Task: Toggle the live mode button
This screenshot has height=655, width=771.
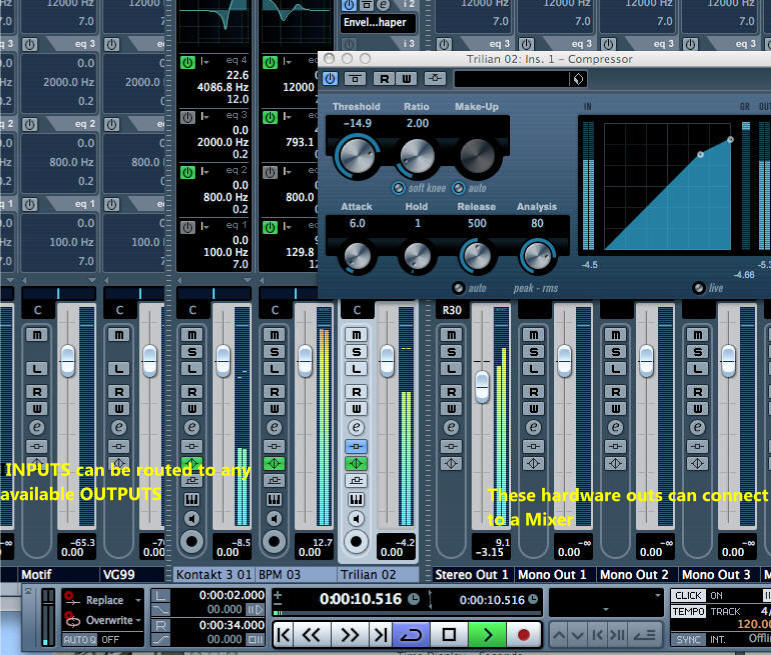Action: pyautogui.click(x=699, y=288)
